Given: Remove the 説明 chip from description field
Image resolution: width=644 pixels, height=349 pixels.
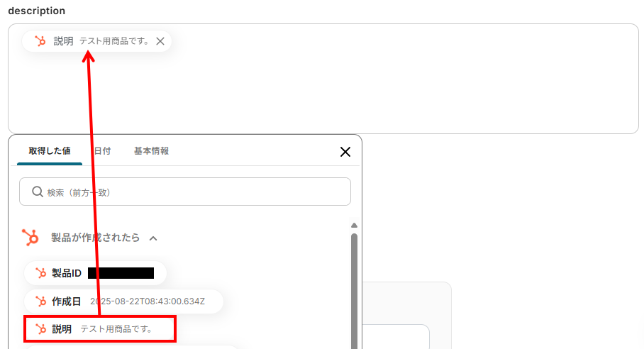Looking at the screenshot, I should pyautogui.click(x=160, y=41).
